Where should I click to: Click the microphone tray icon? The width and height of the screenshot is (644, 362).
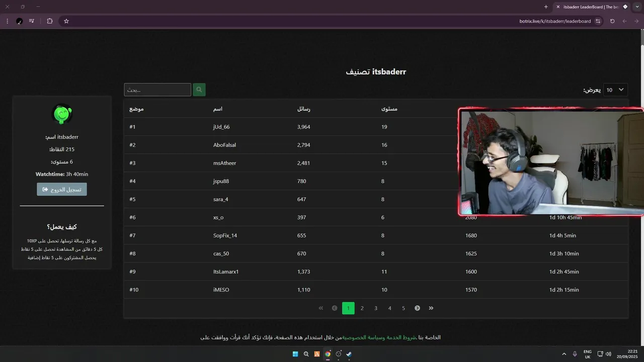(x=575, y=354)
